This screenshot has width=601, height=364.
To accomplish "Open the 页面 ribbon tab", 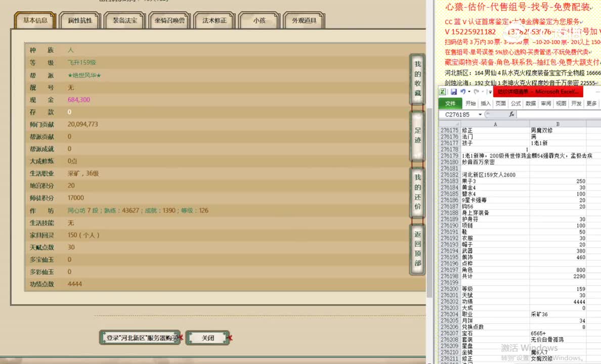I will tap(500, 104).
